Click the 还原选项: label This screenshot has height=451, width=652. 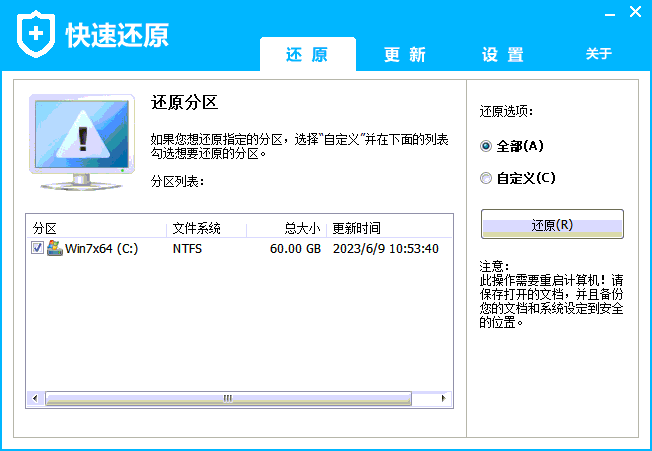[506, 111]
